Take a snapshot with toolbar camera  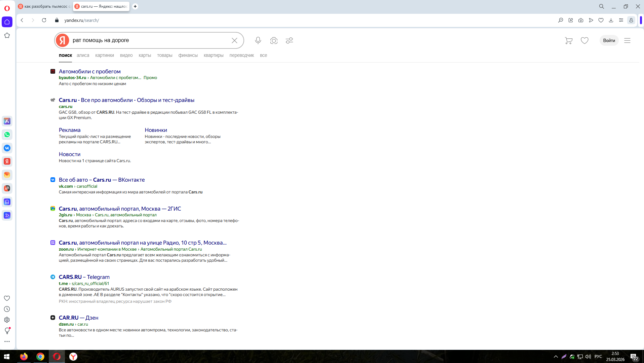point(581,20)
